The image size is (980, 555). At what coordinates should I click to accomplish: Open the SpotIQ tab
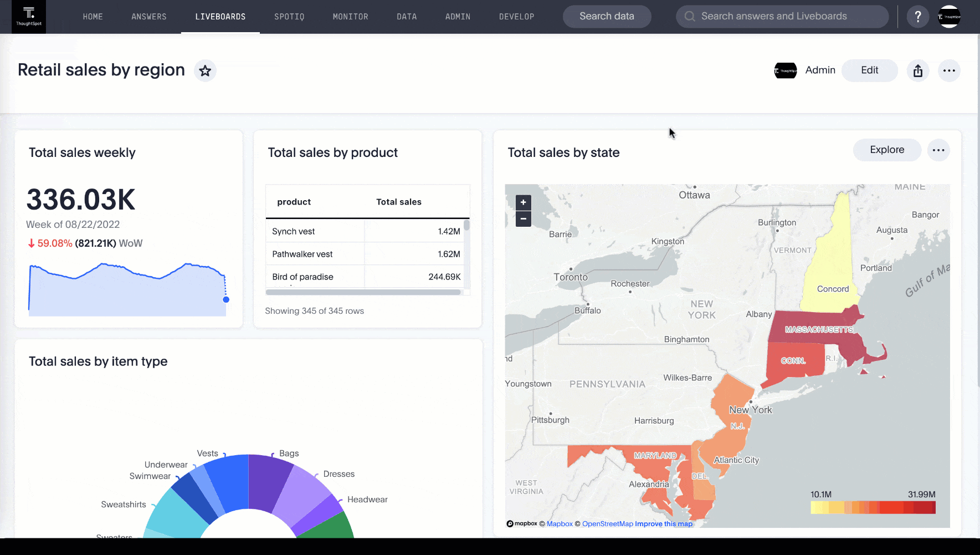(289, 17)
